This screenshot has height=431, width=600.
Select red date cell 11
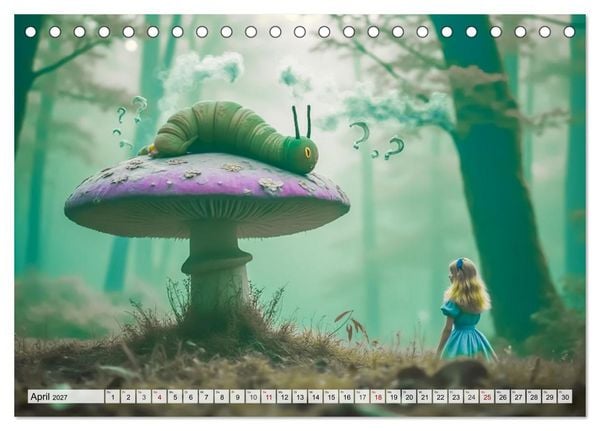[269, 397]
